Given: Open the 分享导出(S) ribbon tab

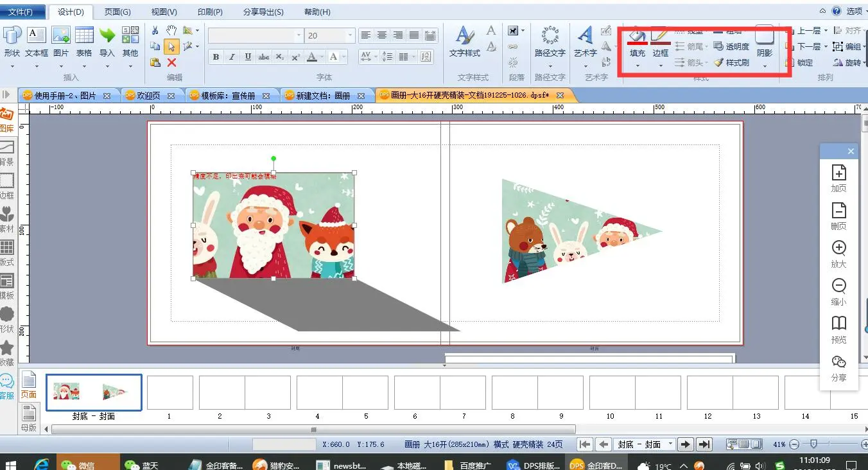Looking at the screenshot, I should (x=263, y=12).
